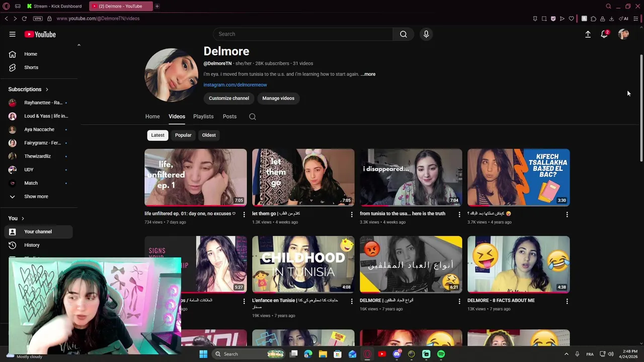The height and width of the screenshot is (362, 644).
Task: Click the channel search magnifier icon
Action: coord(253,117)
